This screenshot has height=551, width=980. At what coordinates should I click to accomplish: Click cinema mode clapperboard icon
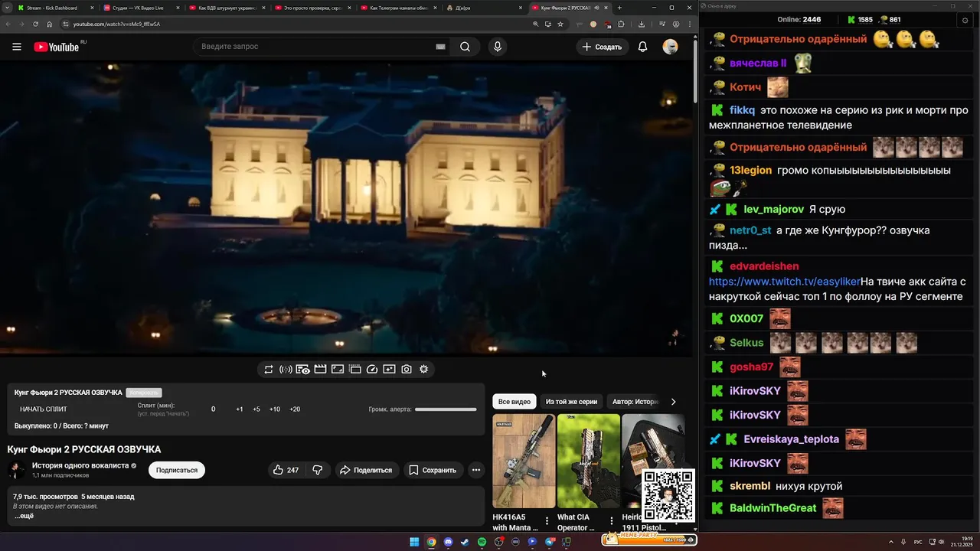[320, 369]
